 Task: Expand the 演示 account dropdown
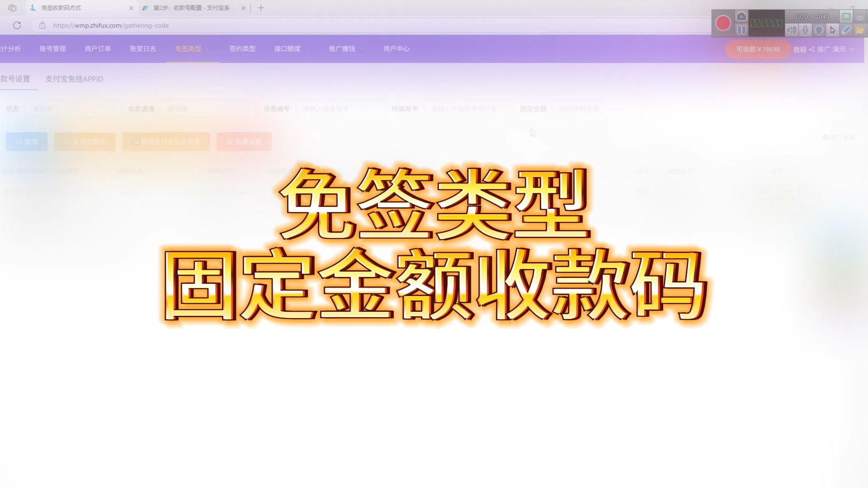coord(843,49)
